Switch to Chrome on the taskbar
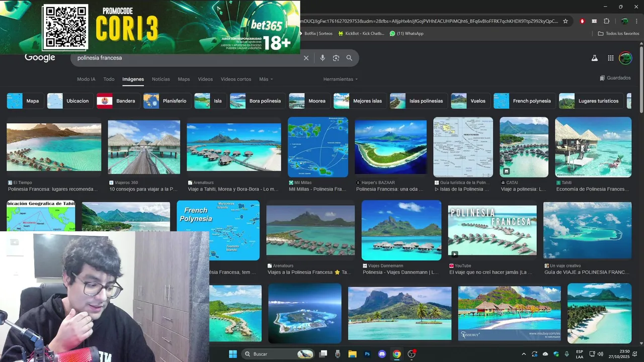 [x=396, y=354]
